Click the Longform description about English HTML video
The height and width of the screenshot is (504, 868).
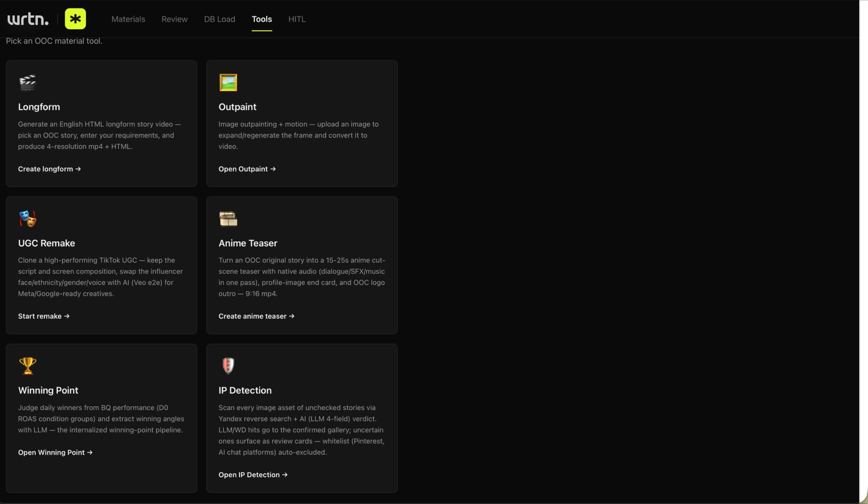click(x=99, y=135)
